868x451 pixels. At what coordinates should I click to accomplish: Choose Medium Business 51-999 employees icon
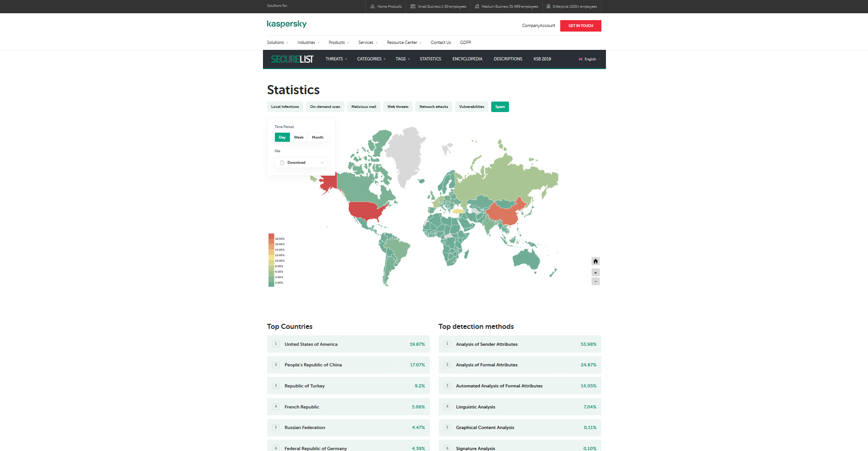477,6
